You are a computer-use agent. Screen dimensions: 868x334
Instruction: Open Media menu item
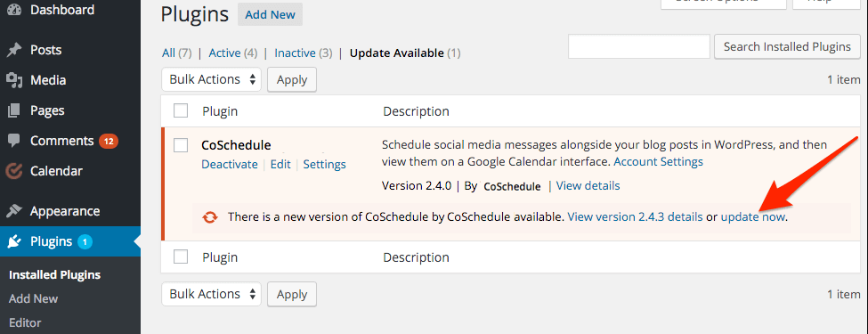[48, 80]
